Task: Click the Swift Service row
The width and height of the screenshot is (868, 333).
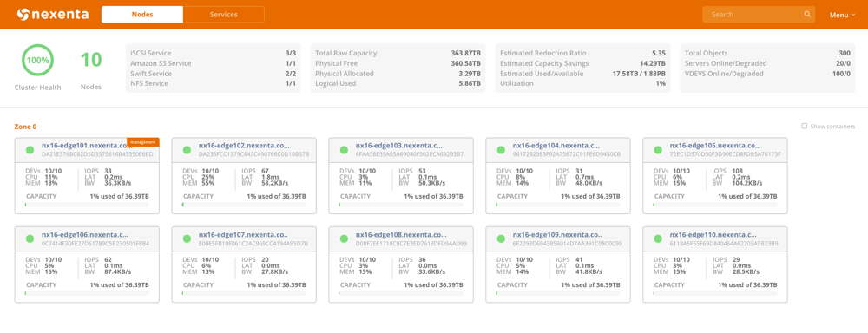Action: [214, 73]
